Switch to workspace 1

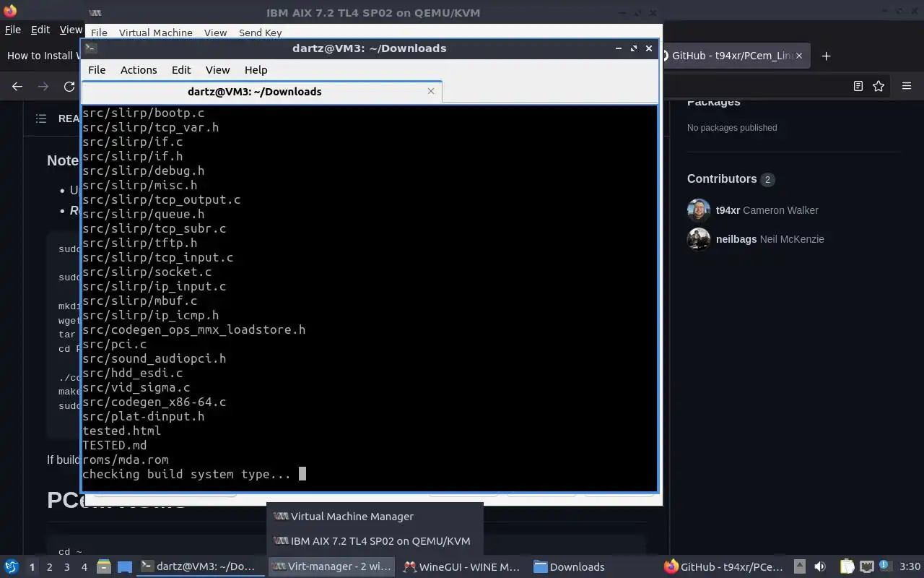tap(32, 567)
